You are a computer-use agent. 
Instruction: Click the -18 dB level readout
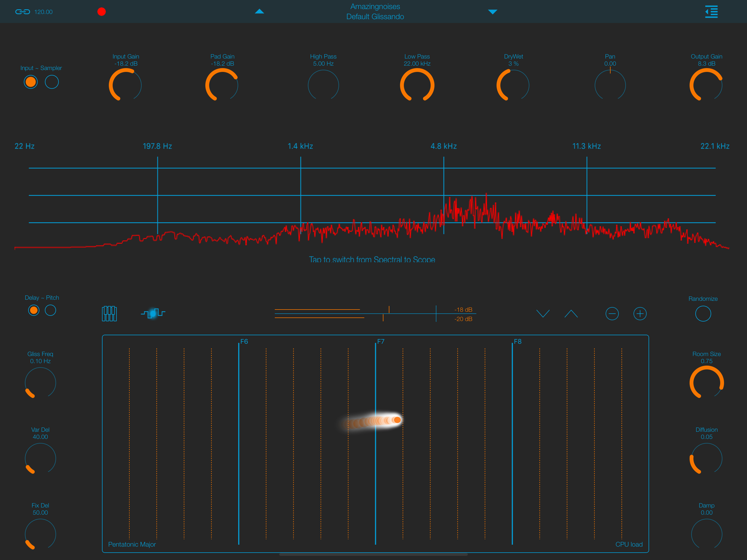463,309
